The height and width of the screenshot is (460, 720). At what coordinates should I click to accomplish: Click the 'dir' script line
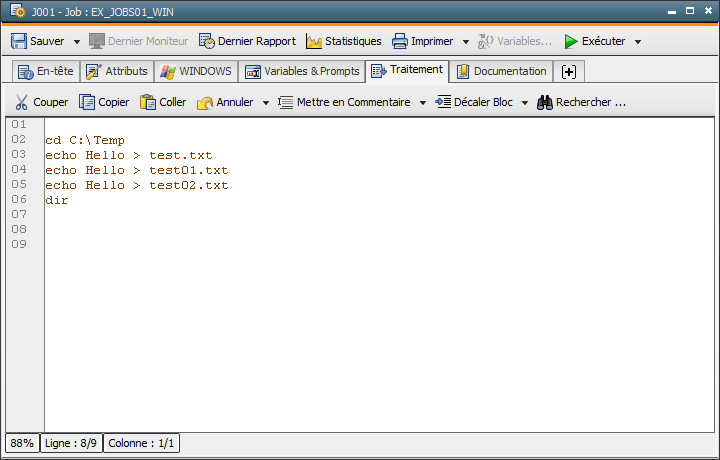pyautogui.click(x=56, y=200)
